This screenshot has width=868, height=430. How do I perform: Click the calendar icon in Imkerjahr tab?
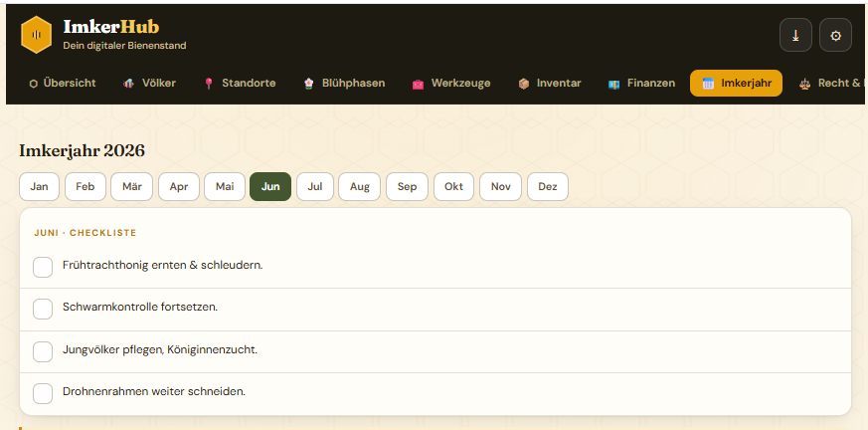tap(708, 84)
